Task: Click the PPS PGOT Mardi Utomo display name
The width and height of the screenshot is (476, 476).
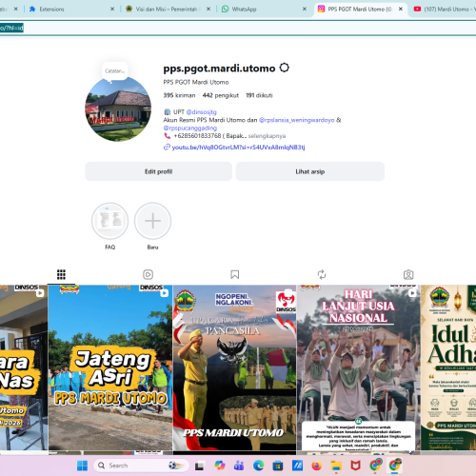Action: coord(196,82)
